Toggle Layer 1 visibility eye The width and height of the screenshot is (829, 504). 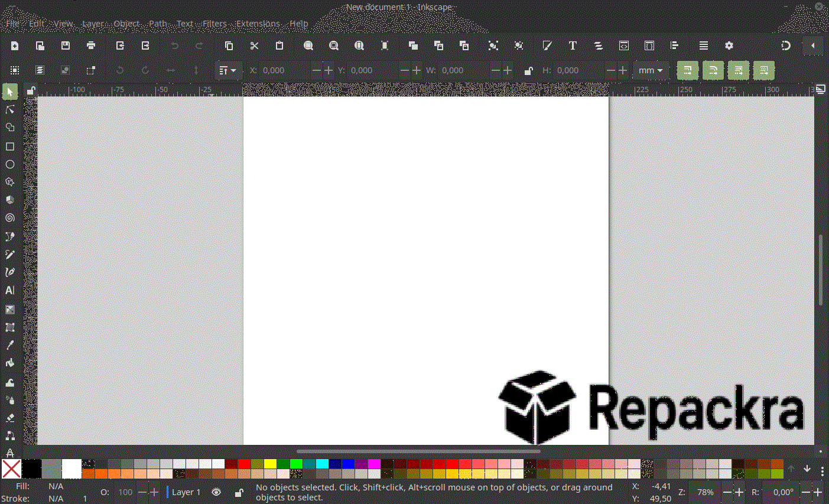[216, 492]
